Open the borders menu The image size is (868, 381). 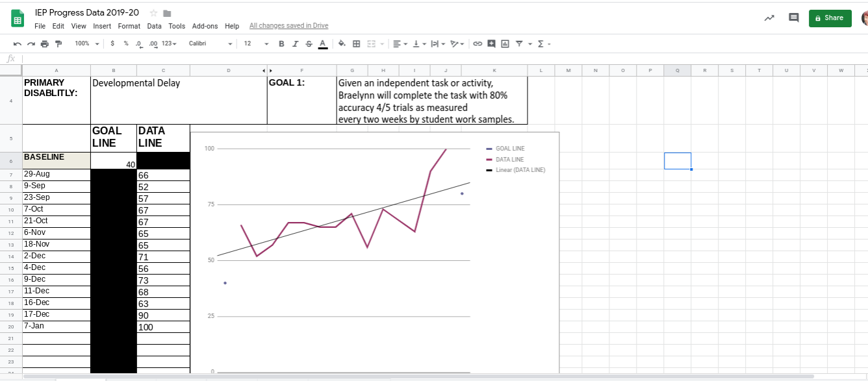tap(356, 43)
